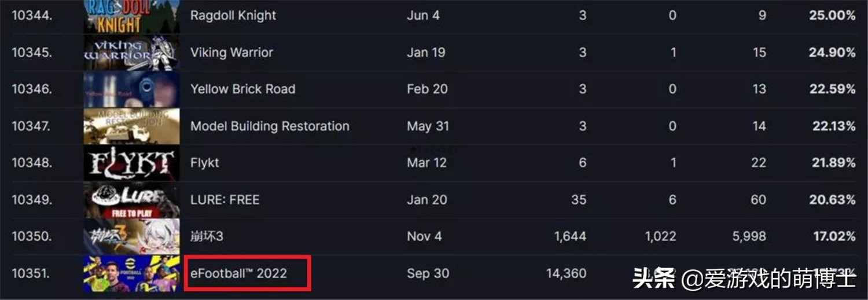The image size is (868, 300).
Task: Open Model Building Restoration title link
Action: pos(270,126)
